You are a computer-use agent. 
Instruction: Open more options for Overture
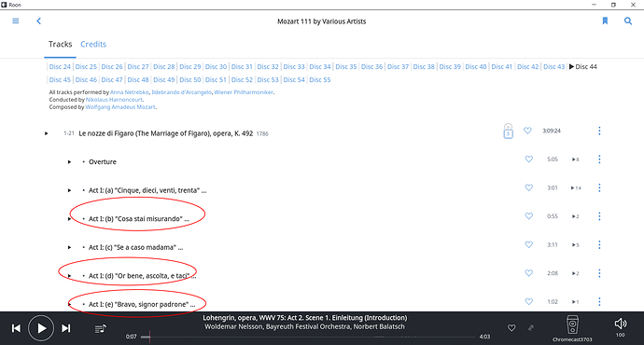pyautogui.click(x=599, y=159)
